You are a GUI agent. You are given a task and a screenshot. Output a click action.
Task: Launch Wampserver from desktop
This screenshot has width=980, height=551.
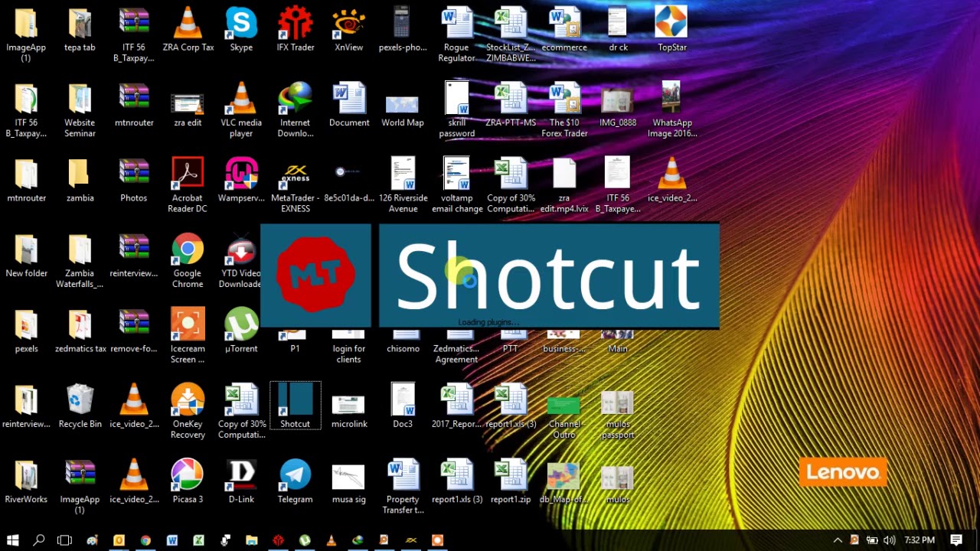pos(241,180)
